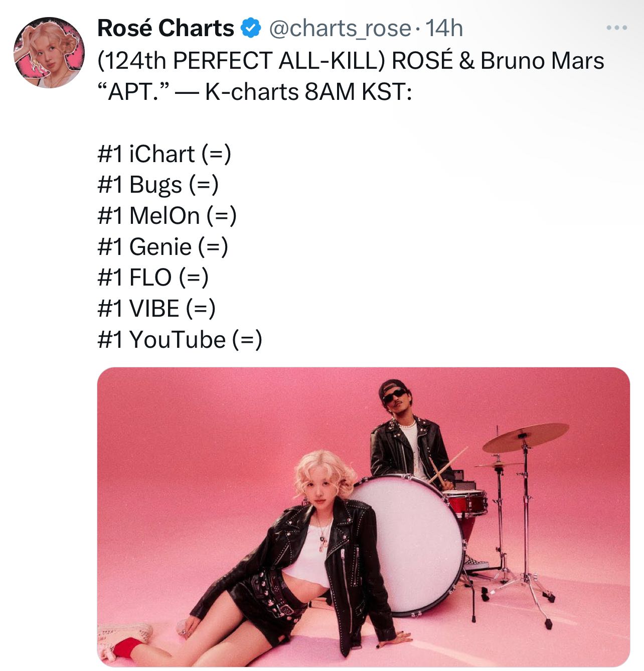Click the "#1 Genie (=)" line

pos(163,247)
